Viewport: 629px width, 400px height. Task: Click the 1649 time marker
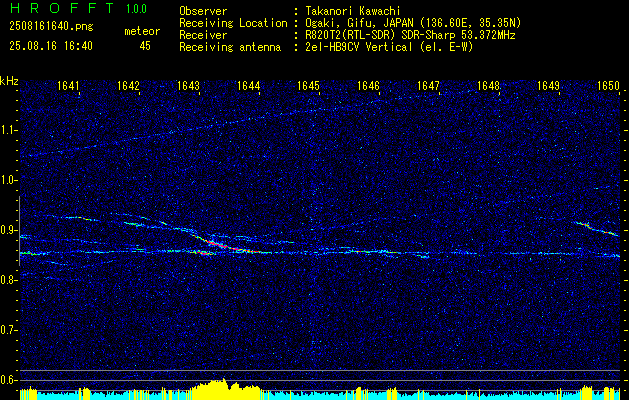coord(548,85)
